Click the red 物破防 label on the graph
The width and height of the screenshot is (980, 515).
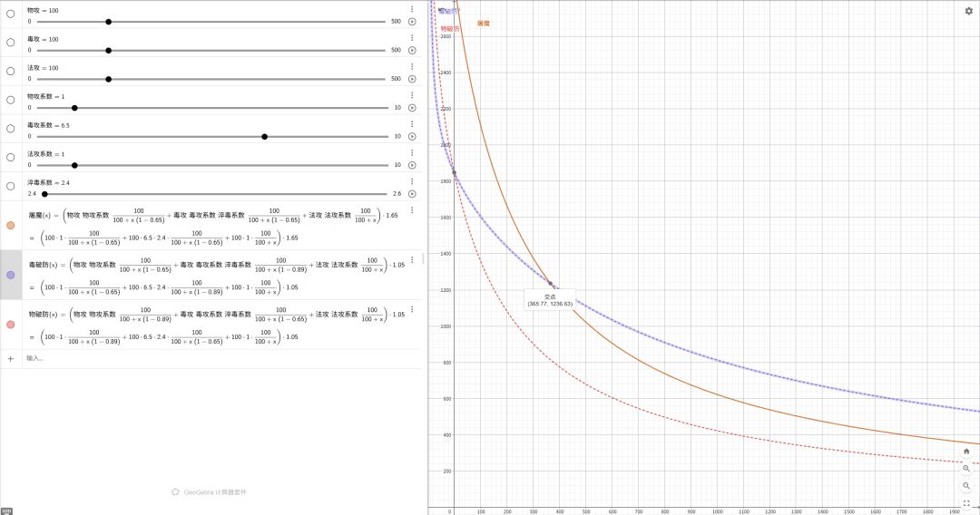coord(450,29)
